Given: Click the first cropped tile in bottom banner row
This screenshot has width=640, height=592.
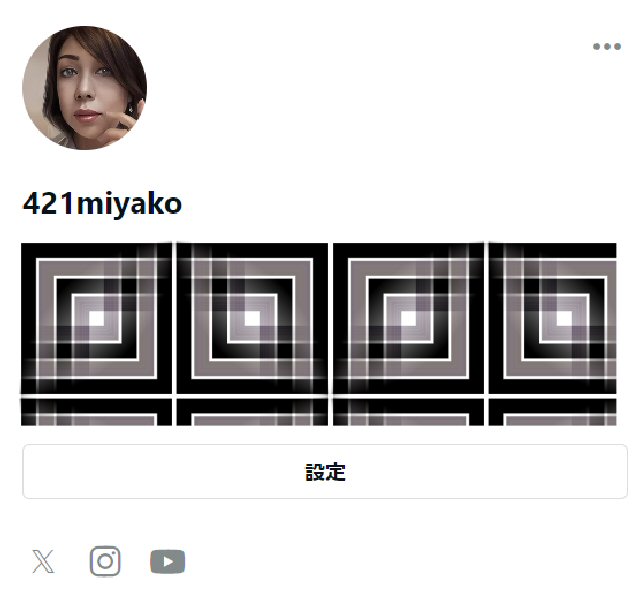Looking at the screenshot, I should [x=96, y=412].
